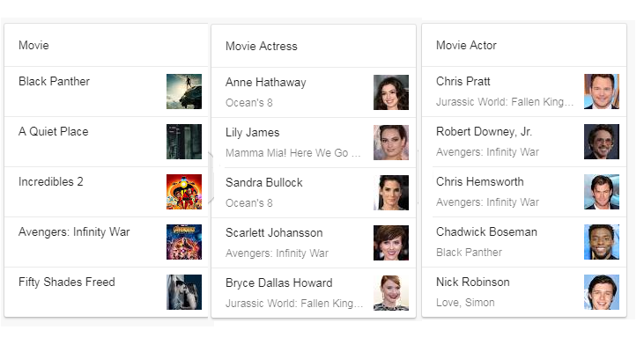Open the Fifty Shades Freed title
The height and width of the screenshot is (352, 644).
(x=67, y=282)
